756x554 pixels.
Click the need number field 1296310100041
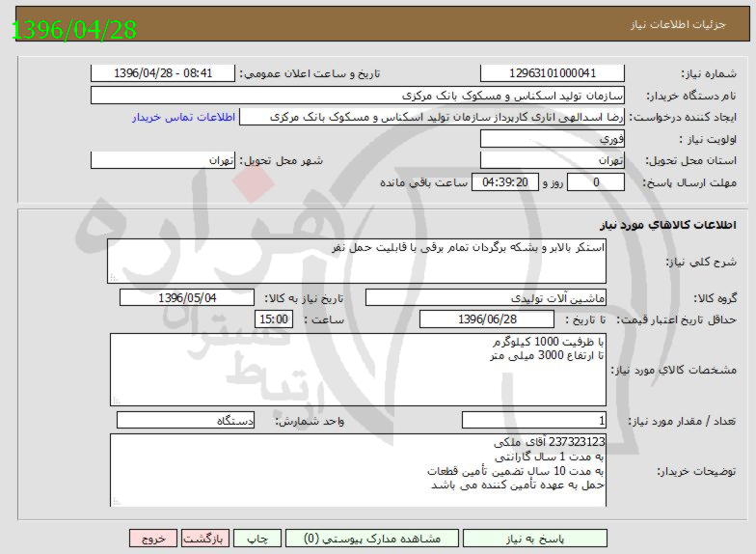(552, 73)
